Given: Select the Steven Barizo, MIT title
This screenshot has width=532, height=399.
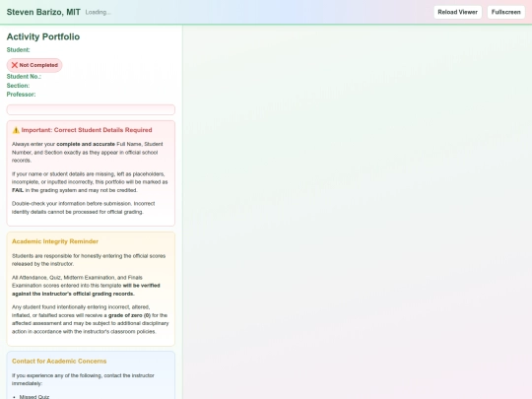Looking at the screenshot, I should (x=43, y=12).
